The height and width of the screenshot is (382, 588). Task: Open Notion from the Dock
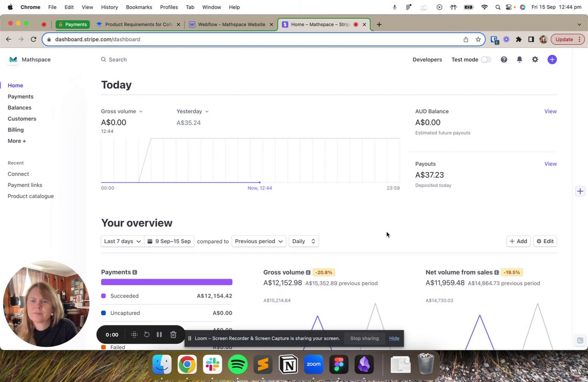point(288,365)
